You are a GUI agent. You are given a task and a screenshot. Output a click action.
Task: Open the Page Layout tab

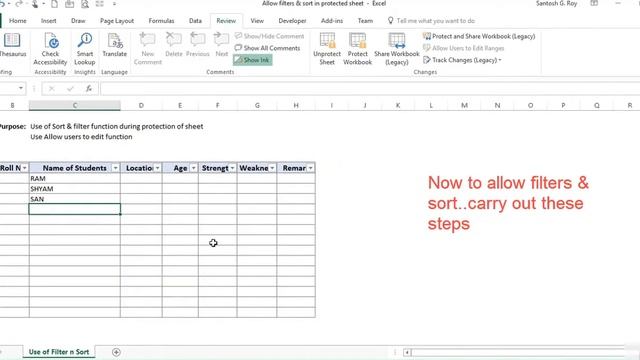click(117, 20)
